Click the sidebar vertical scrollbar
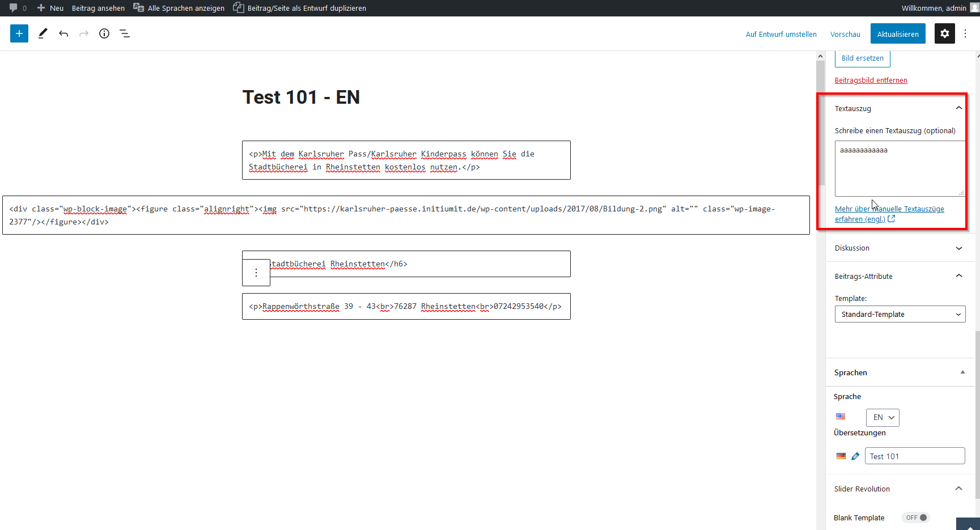980x530 pixels. point(977,415)
